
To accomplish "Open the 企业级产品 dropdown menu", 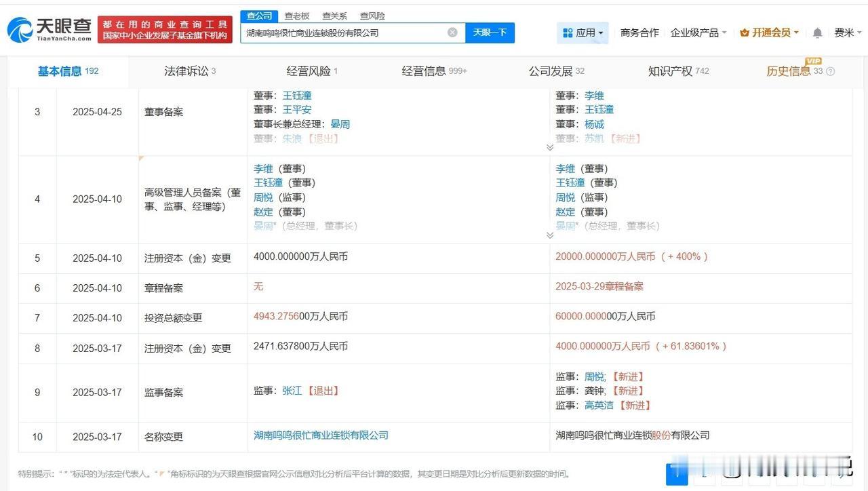I will pos(698,33).
